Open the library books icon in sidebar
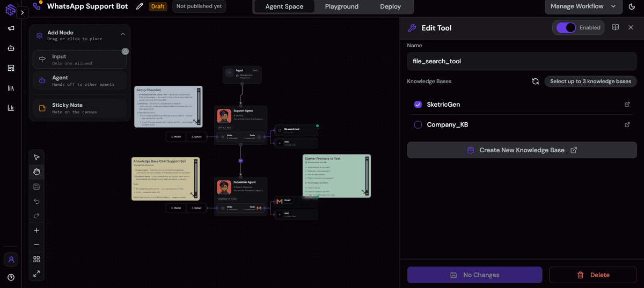644x288 pixels. [x=11, y=88]
